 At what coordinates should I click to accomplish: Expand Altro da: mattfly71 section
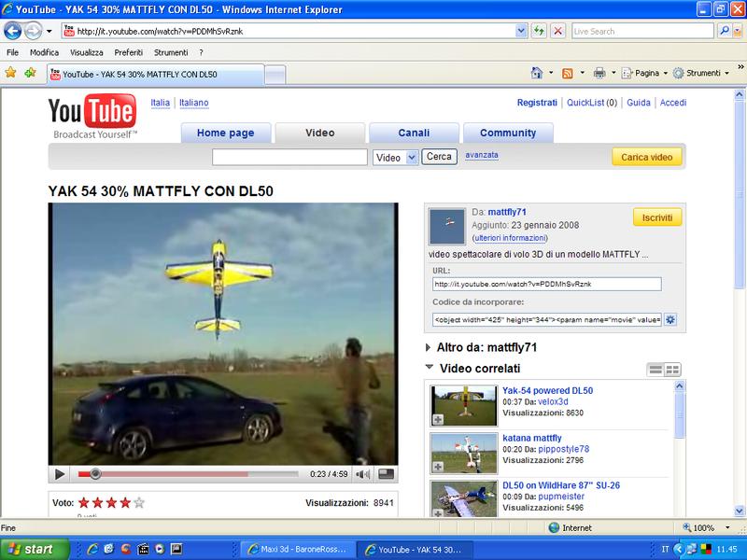[x=430, y=347]
